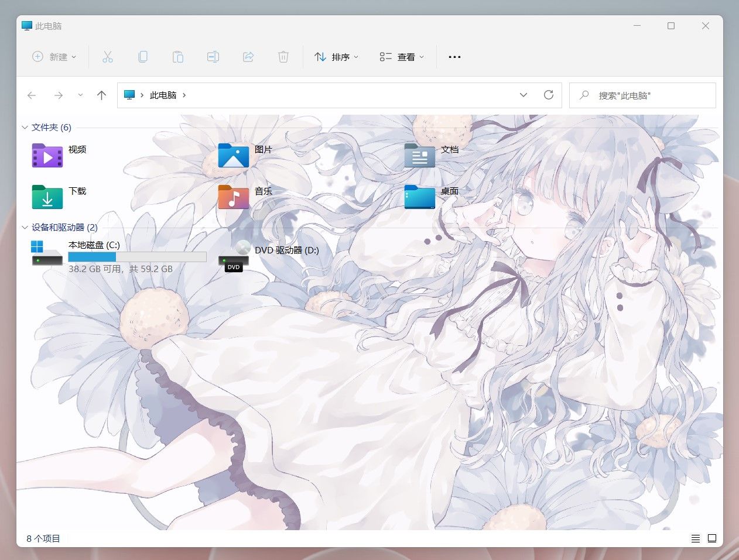
Task: Click the Share icon in toolbar
Action: pos(248,57)
